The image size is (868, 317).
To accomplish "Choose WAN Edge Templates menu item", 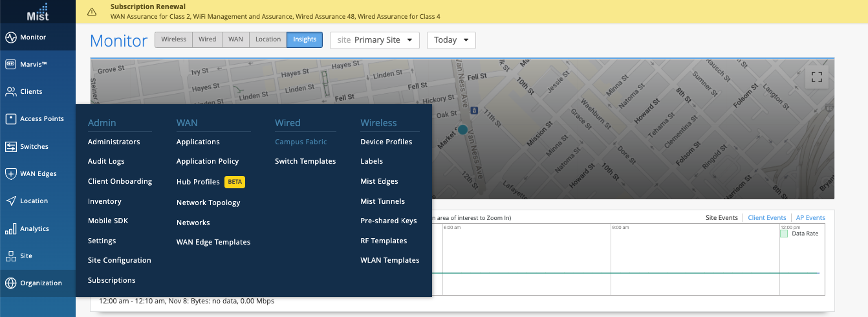I will point(213,242).
